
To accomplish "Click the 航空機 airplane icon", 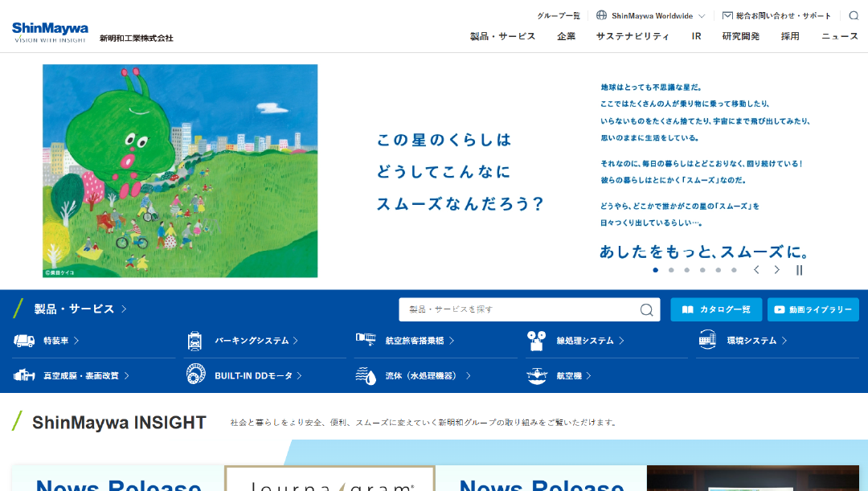I will 537,375.
